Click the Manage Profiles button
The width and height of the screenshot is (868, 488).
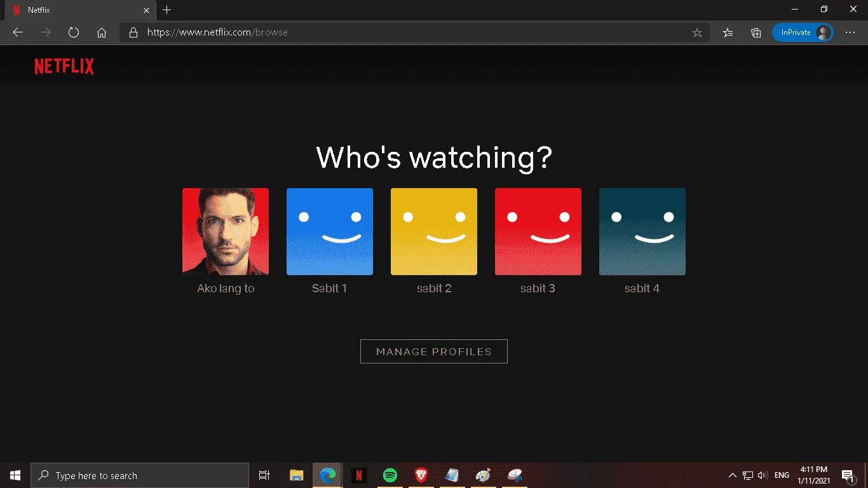point(434,351)
